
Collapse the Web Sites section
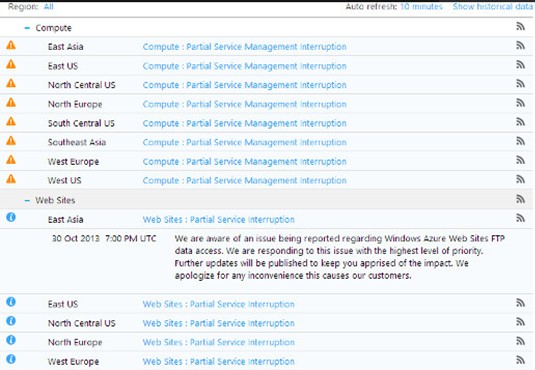point(27,200)
